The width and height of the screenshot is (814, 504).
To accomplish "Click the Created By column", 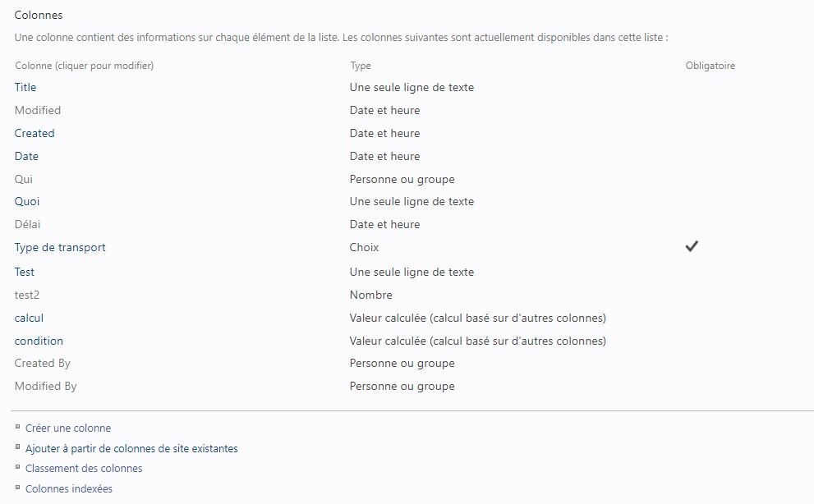I will (43, 364).
